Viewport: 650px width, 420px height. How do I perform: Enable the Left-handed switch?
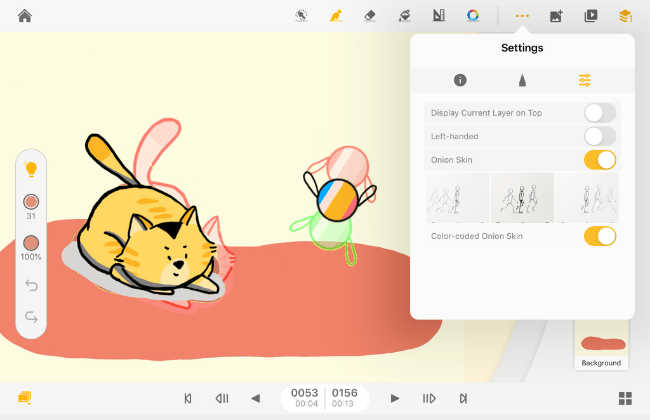tap(600, 136)
